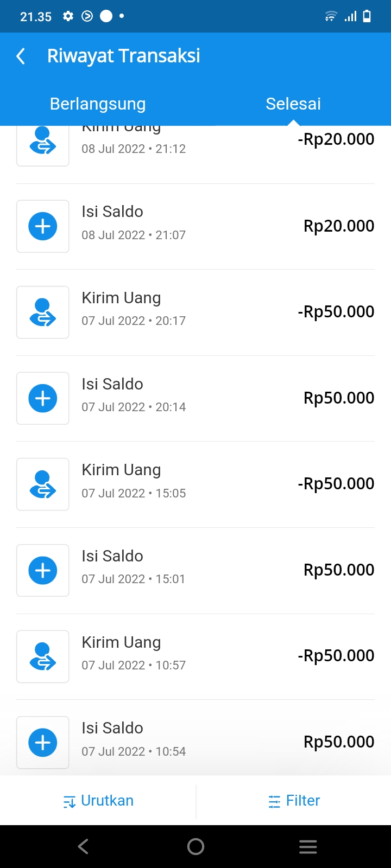Tap Isi Saldo plus icon at 10:54
391x868 pixels.
(x=43, y=743)
